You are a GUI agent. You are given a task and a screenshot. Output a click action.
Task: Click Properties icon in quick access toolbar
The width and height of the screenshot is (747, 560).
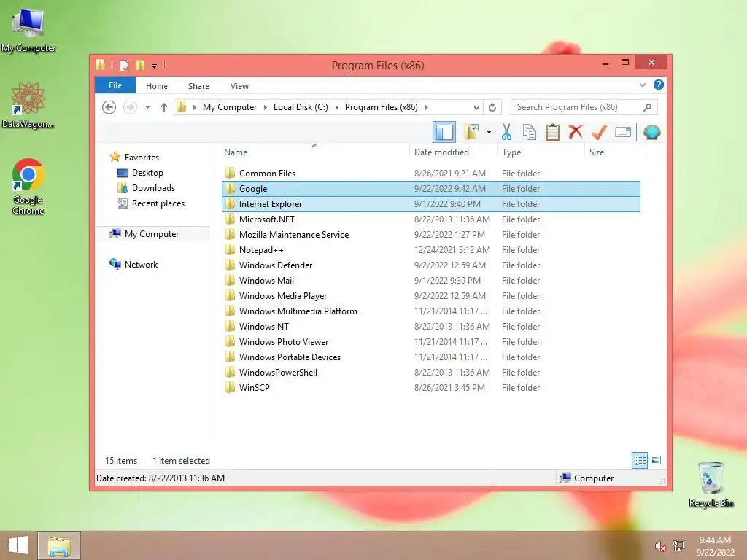[124, 65]
